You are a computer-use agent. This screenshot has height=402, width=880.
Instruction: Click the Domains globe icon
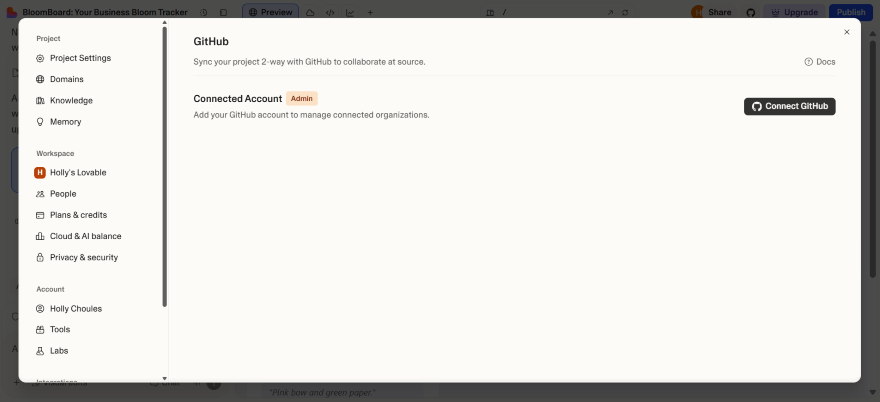(40, 80)
